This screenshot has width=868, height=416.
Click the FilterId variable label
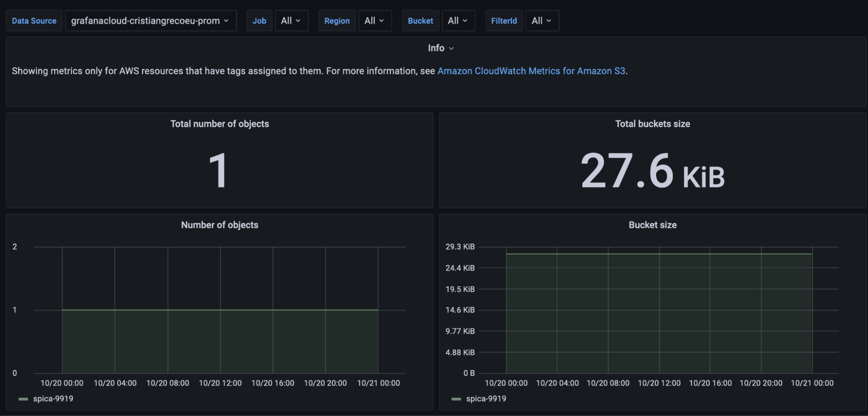(x=504, y=21)
